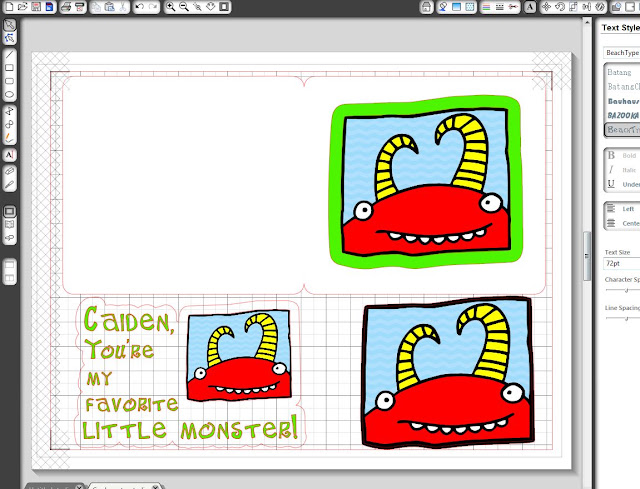Select the green-bordered monster image

coord(426,182)
